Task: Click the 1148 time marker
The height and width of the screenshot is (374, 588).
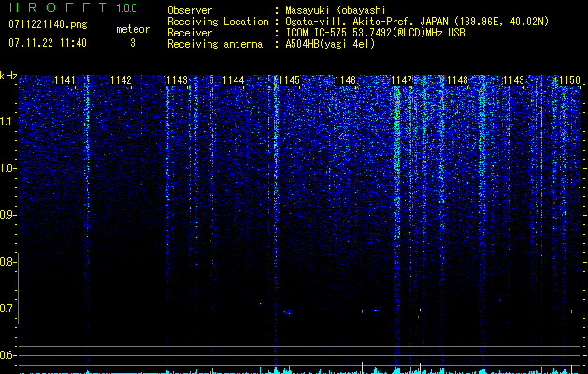Action: (x=457, y=80)
